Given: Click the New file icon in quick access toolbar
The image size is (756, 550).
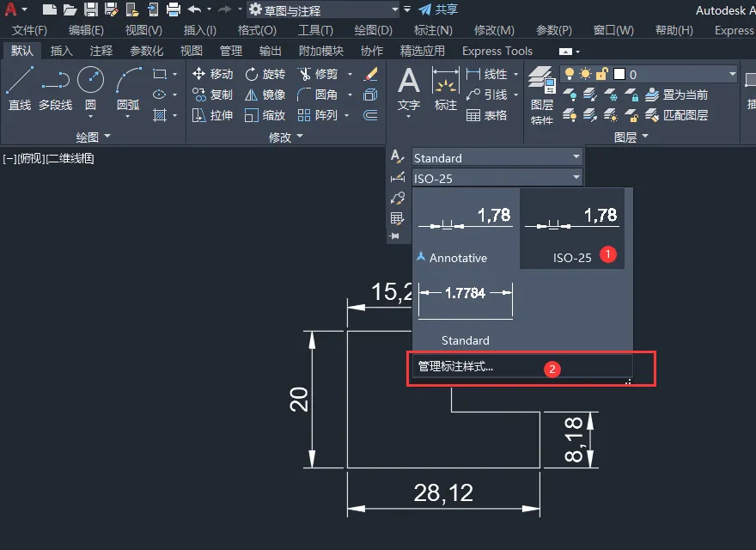Looking at the screenshot, I should coord(49,9).
